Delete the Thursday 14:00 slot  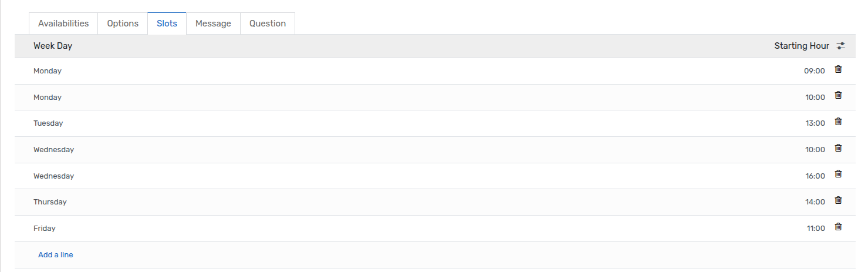pos(838,200)
